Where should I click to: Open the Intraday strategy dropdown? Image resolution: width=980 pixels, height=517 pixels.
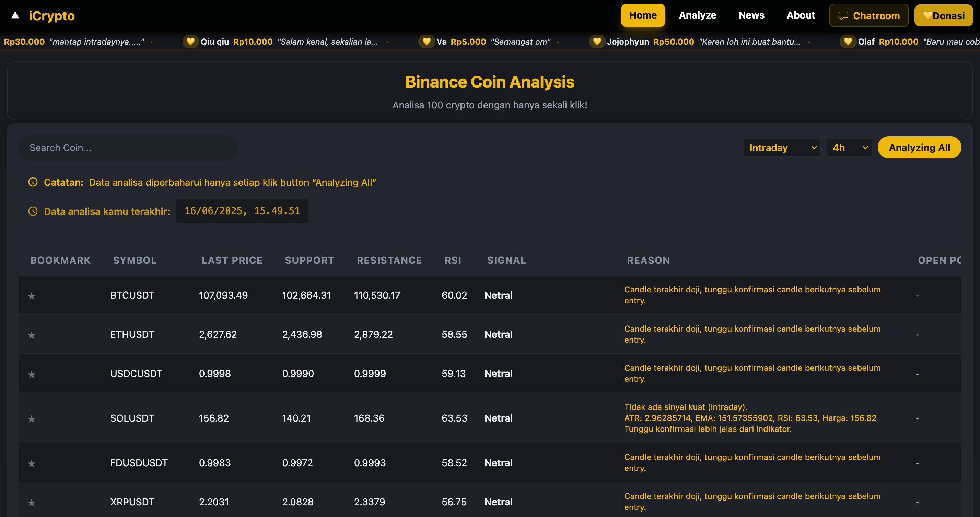coord(782,147)
